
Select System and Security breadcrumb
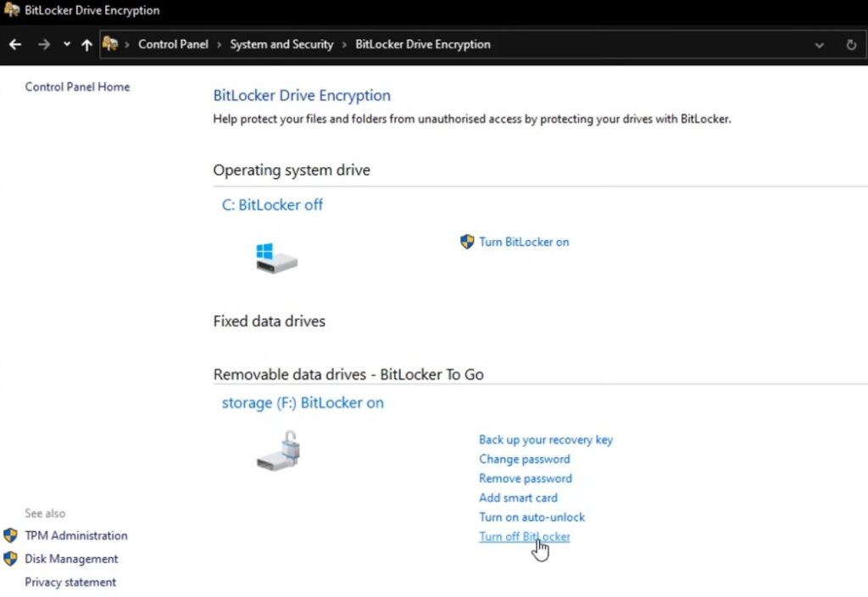pos(281,44)
